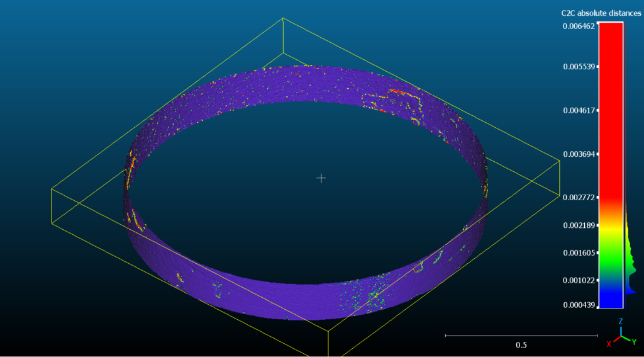Click the blue Z axis label
The width and height of the screenshot is (644, 357).
[621, 321]
